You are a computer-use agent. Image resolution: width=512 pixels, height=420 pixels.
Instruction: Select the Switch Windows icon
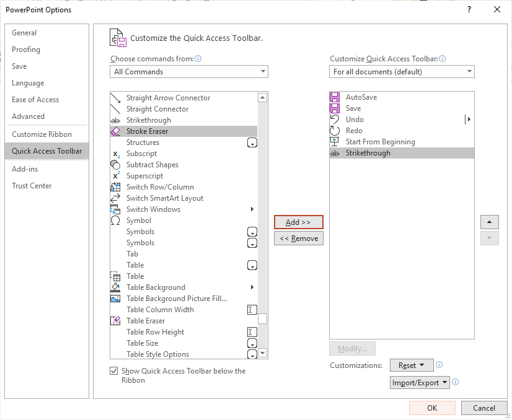pyautogui.click(x=115, y=209)
